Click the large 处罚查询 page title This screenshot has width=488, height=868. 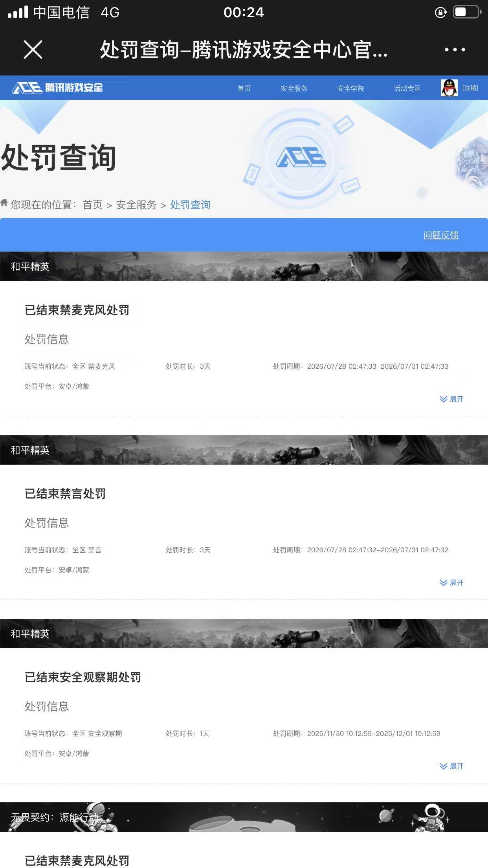(x=59, y=158)
